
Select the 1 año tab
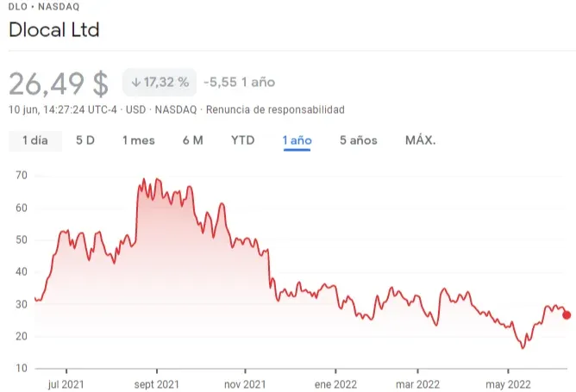pos(297,140)
